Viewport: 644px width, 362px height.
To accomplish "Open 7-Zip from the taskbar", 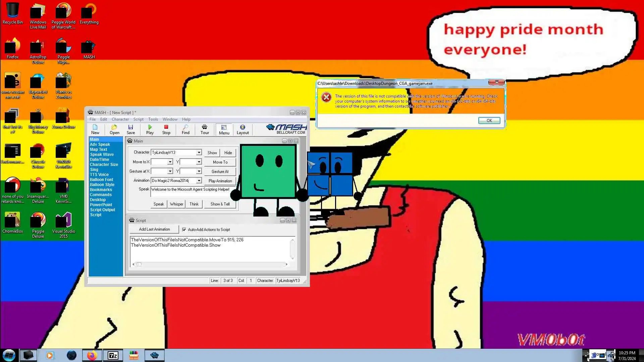I will coord(113,355).
